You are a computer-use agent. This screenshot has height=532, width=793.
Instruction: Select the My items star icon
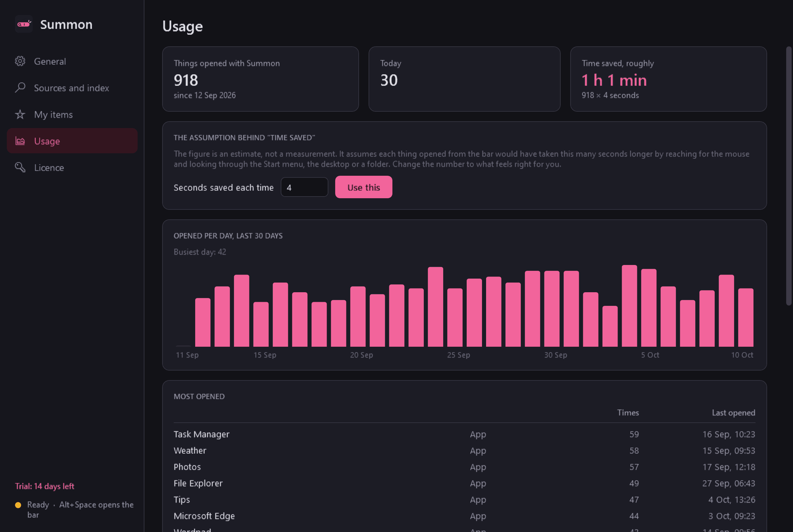[x=20, y=114]
